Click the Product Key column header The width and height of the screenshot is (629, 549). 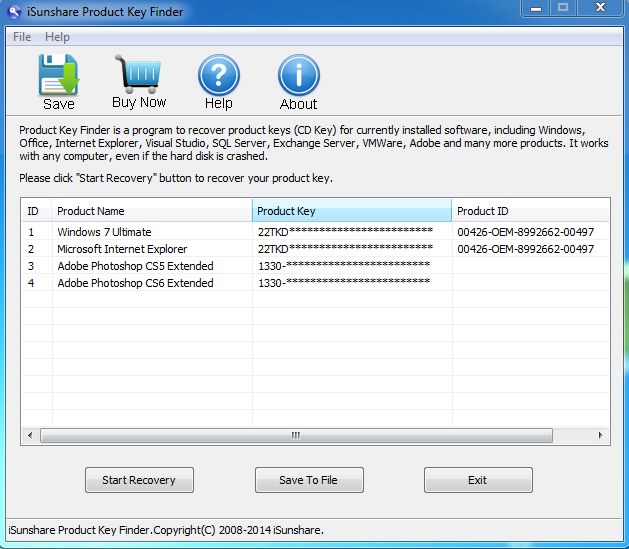point(352,211)
